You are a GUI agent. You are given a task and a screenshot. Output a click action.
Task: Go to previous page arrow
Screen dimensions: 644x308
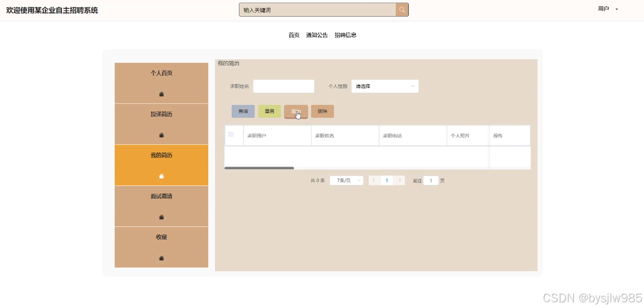(374, 181)
